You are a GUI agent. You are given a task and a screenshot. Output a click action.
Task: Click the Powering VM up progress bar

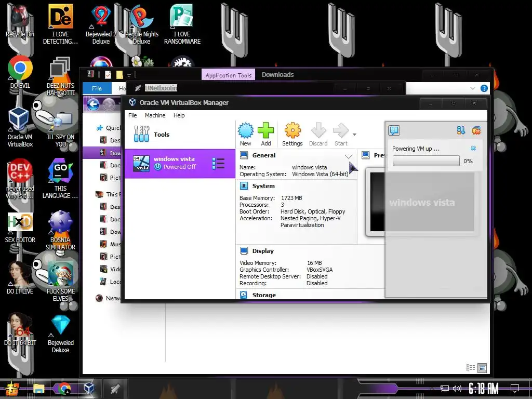click(426, 161)
